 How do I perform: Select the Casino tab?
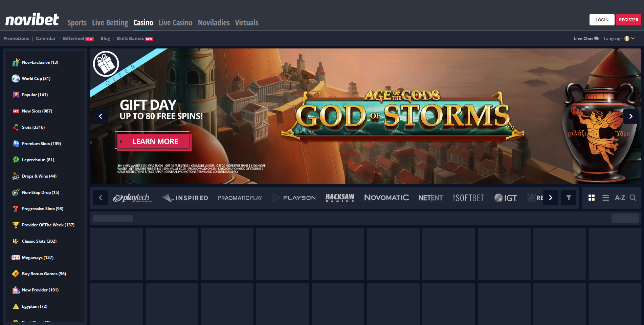[x=143, y=23]
